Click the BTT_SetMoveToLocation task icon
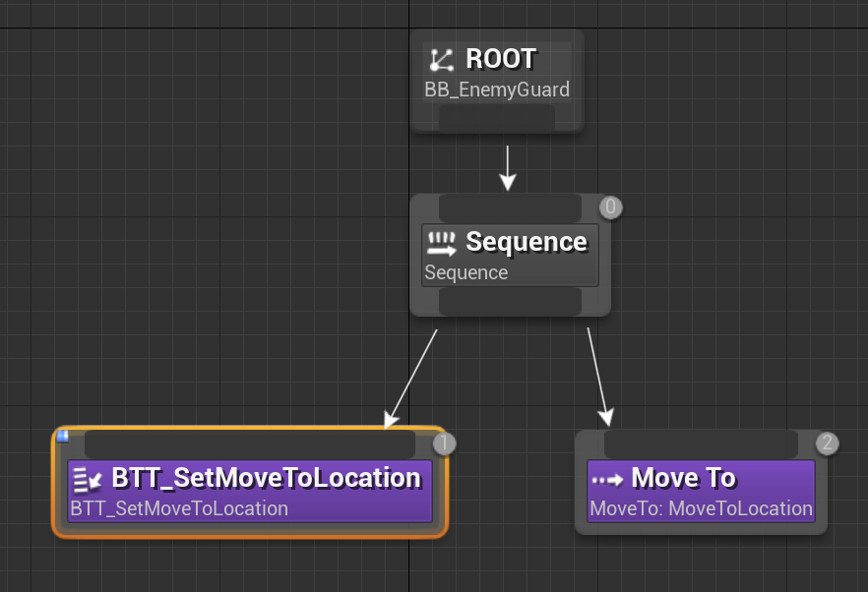Image resolution: width=868 pixels, height=592 pixels. 88,479
